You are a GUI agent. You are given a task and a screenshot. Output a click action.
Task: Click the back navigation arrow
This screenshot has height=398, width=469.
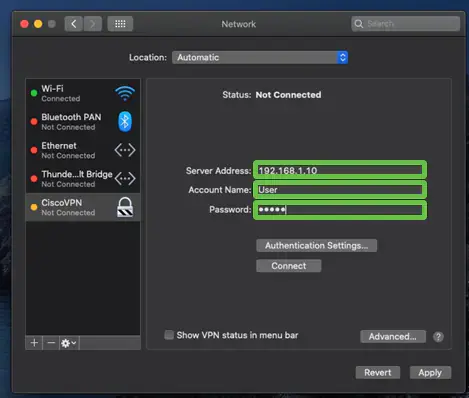click(x=74, y=24)
